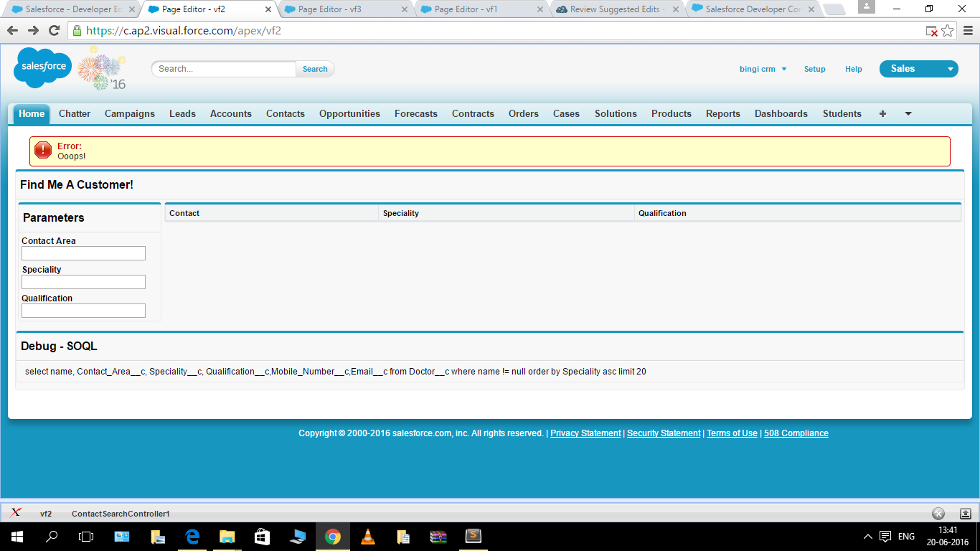Open the vf2 page editor in footer

click(46, 514)
